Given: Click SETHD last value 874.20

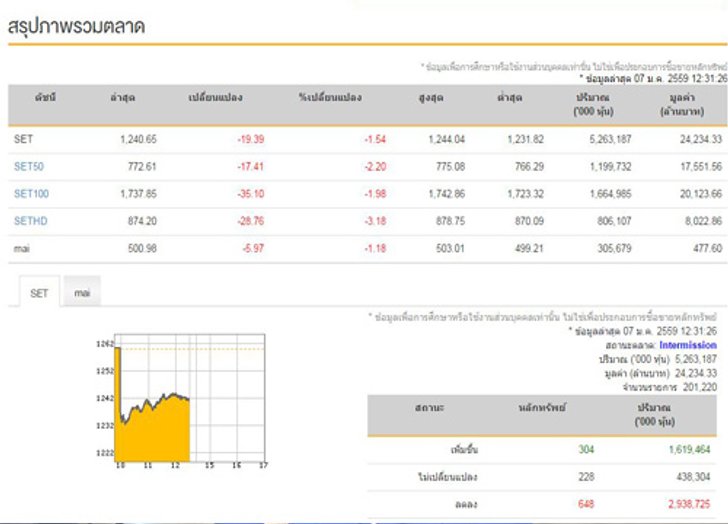Looking at the screenshot, I should (x=142, y=221).
